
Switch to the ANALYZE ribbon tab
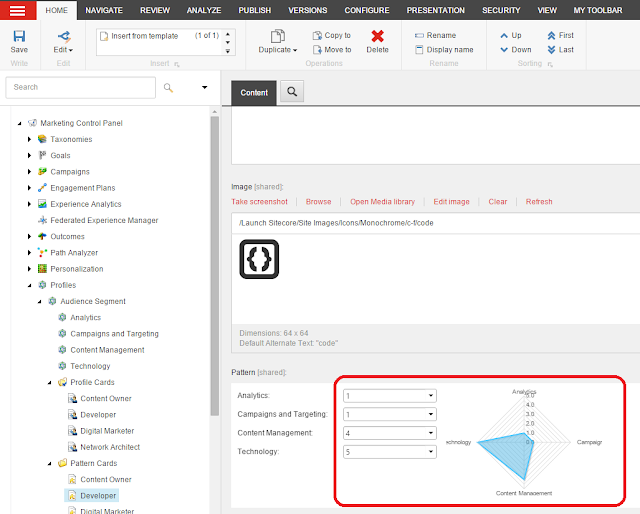204,10
